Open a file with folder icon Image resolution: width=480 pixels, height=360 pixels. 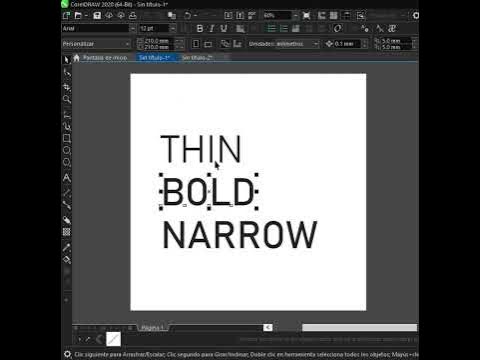point(78,15)
